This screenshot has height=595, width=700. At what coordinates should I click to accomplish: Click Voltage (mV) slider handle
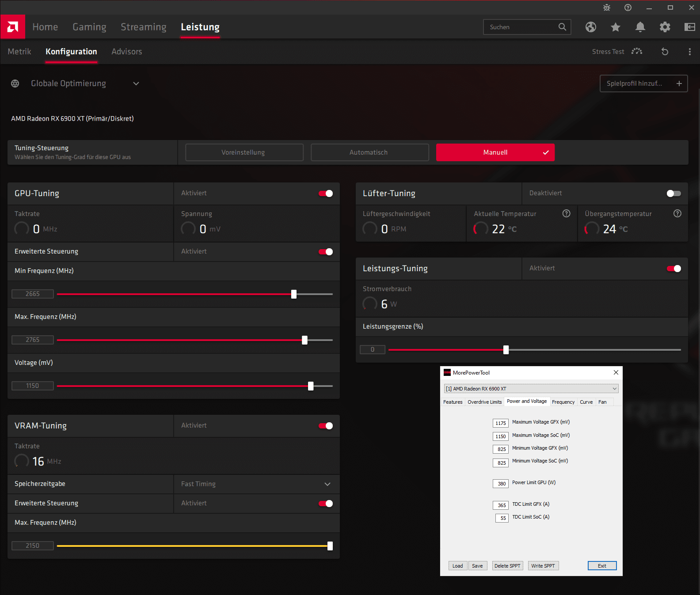coord(311,386)
